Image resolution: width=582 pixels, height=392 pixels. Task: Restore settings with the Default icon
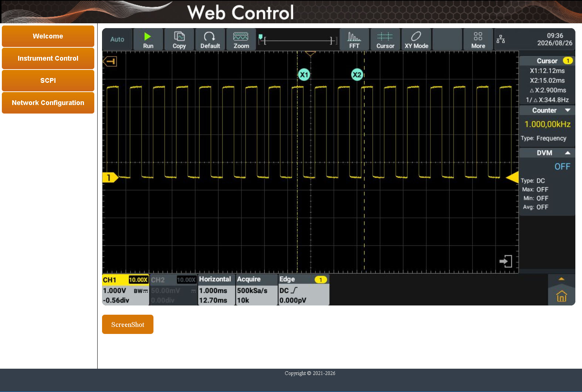pos(210,40)
